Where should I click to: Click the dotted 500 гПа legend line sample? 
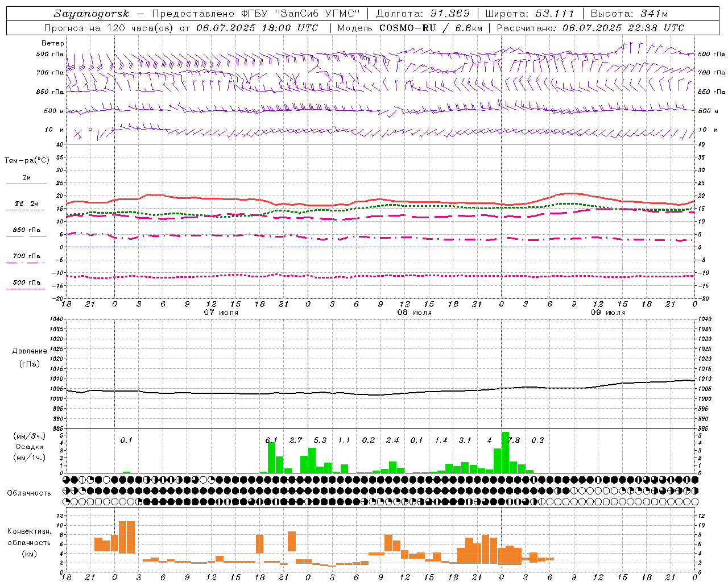pos(26,289)
